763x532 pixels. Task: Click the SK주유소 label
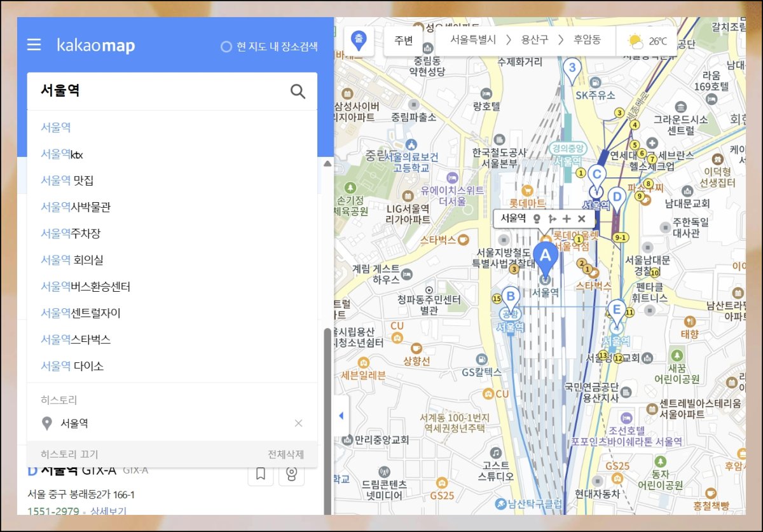[595, 95]
